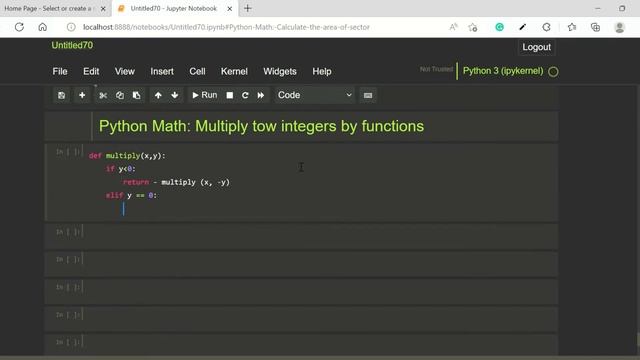
Task: Click the markdown heading Python Math: Multiply tow integers
Action: pos(261,126)
